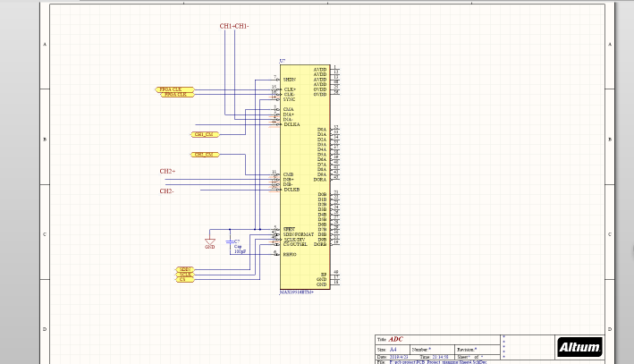Click the SYNC pin label
Image resolution: width=634 pixels, height=364 pixels.
coord(289,99)
